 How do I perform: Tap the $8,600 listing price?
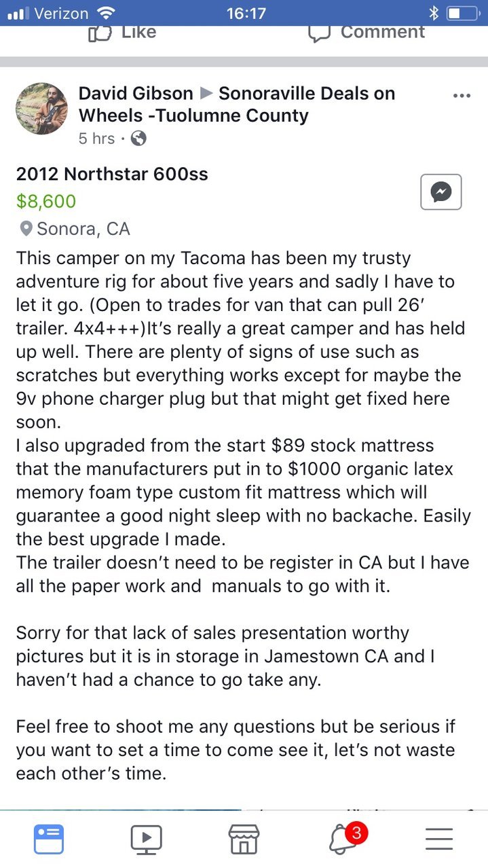46,201
